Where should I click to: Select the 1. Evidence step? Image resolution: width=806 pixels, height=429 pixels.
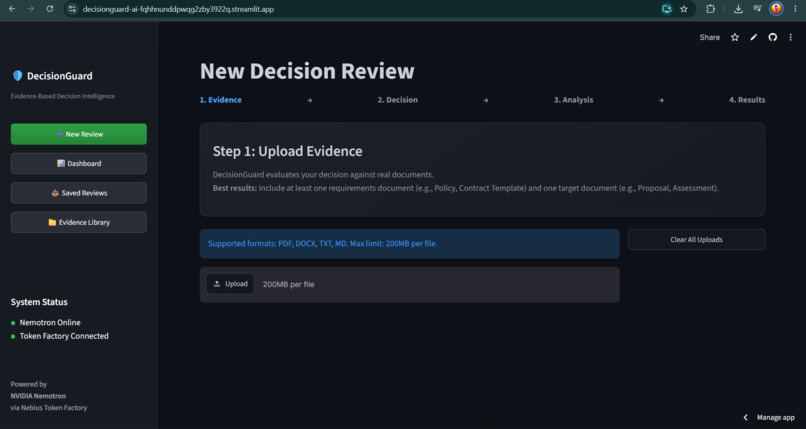point(221,100)
